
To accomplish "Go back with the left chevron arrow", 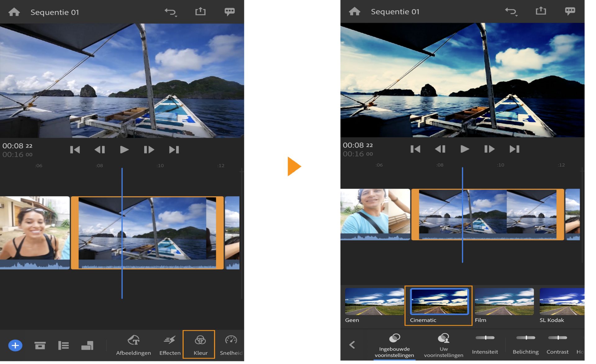I will tap(352, 345).
